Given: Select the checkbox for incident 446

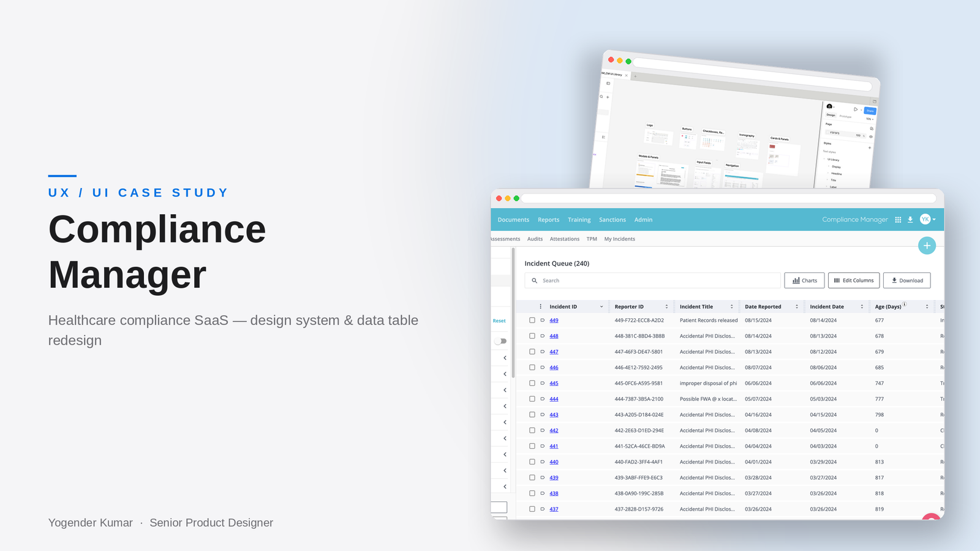Looking at the screenshot, I should (532, 367).
